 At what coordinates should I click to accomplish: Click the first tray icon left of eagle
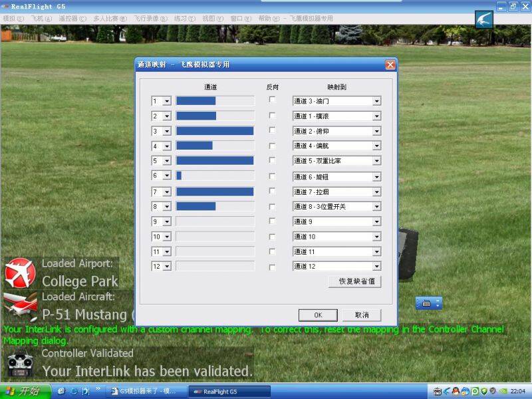438,391
